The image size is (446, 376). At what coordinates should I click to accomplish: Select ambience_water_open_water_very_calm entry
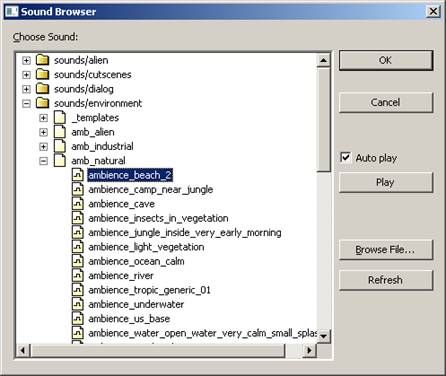[x=203, y=333]
